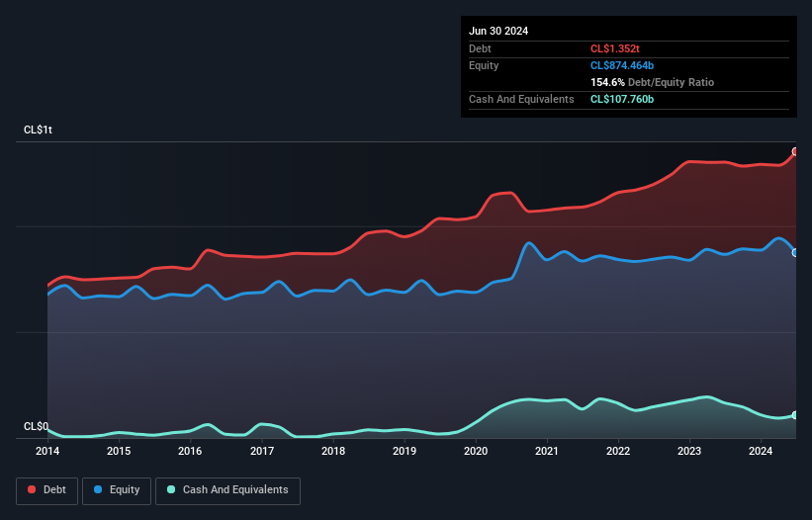
Task: Click the CL$1.352t debt value
Action: (615, 48)
